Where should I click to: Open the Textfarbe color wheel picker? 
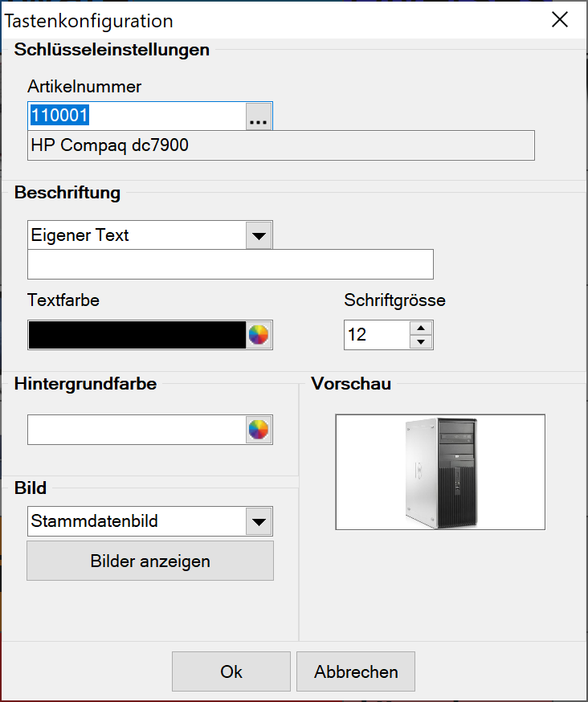258,336
